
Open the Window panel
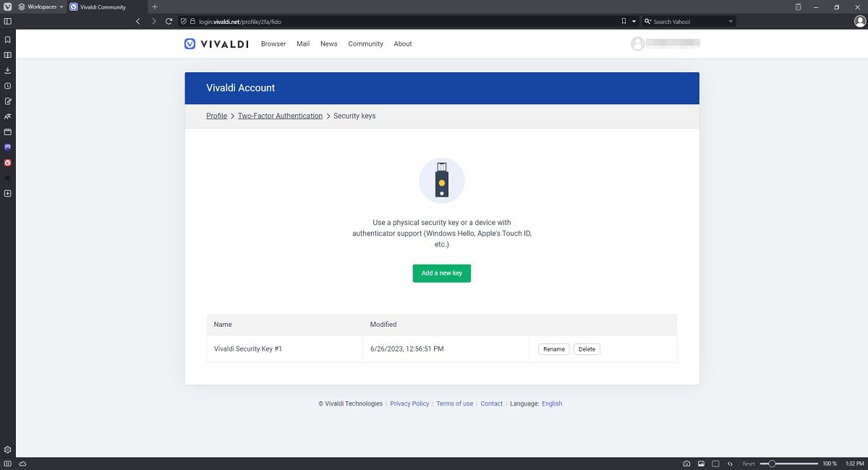coord(7,132)
